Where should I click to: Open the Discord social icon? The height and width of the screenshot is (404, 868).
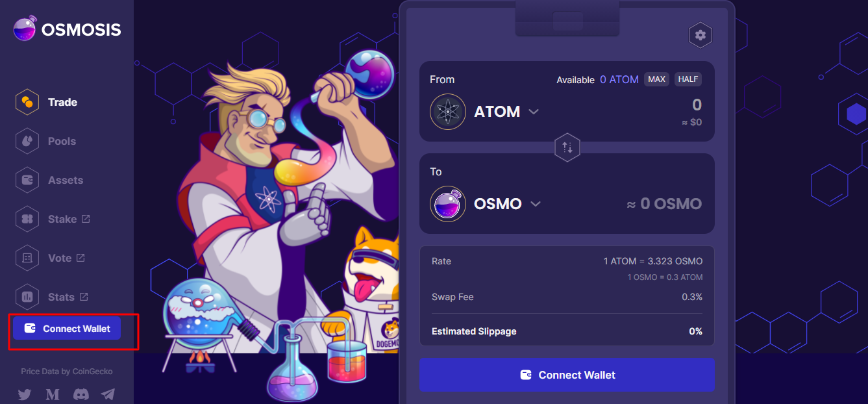coord(81,394)
